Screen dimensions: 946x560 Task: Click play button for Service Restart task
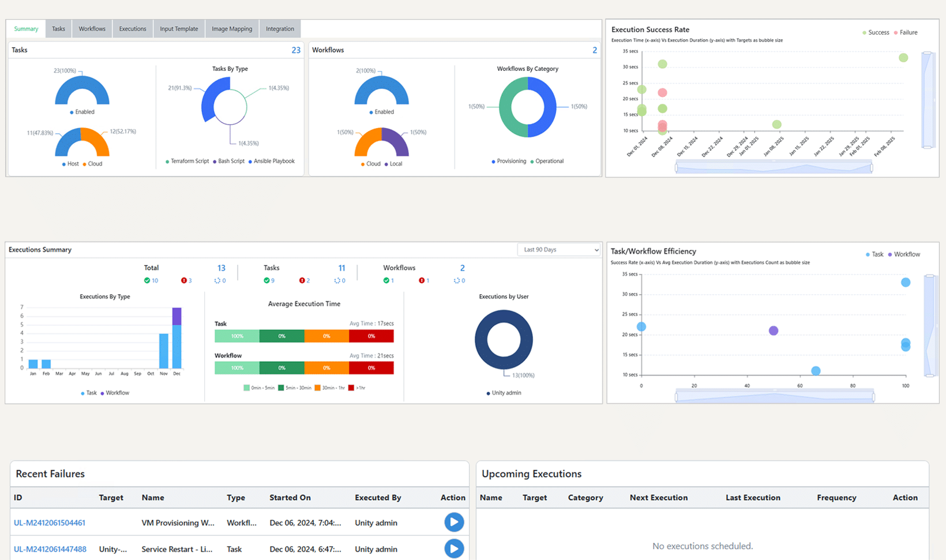coord(454,548)
